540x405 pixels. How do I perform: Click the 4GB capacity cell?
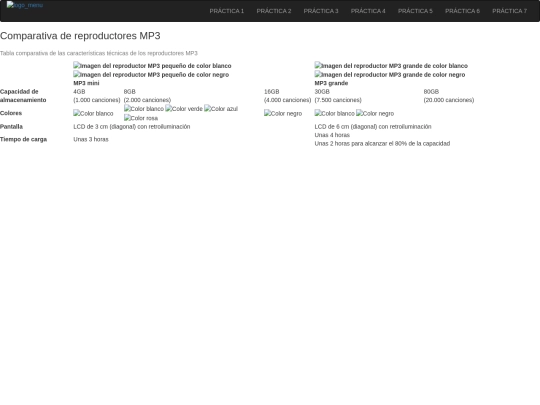97,96
